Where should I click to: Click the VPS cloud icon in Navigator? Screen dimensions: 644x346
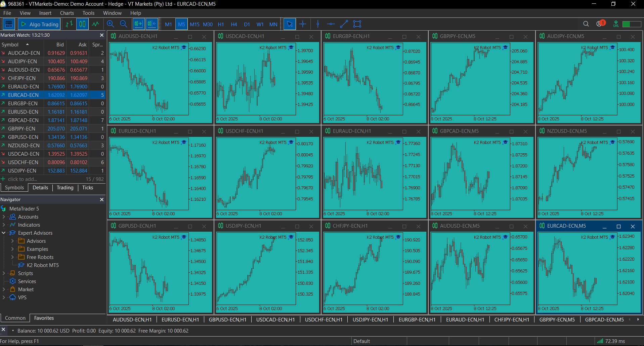pos(13,298)
